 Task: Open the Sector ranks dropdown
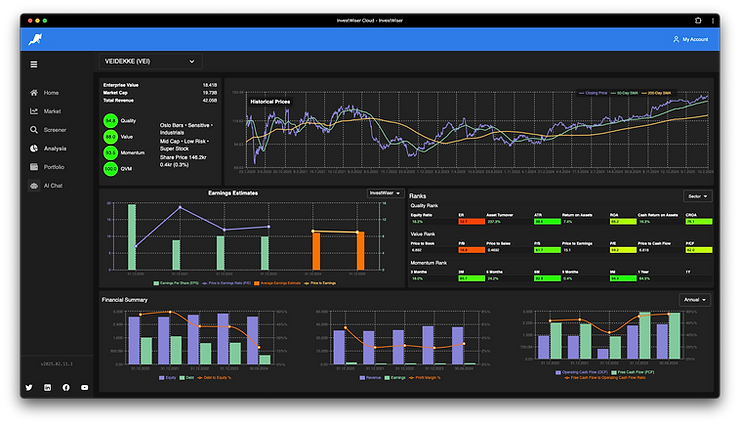point(697,196)
